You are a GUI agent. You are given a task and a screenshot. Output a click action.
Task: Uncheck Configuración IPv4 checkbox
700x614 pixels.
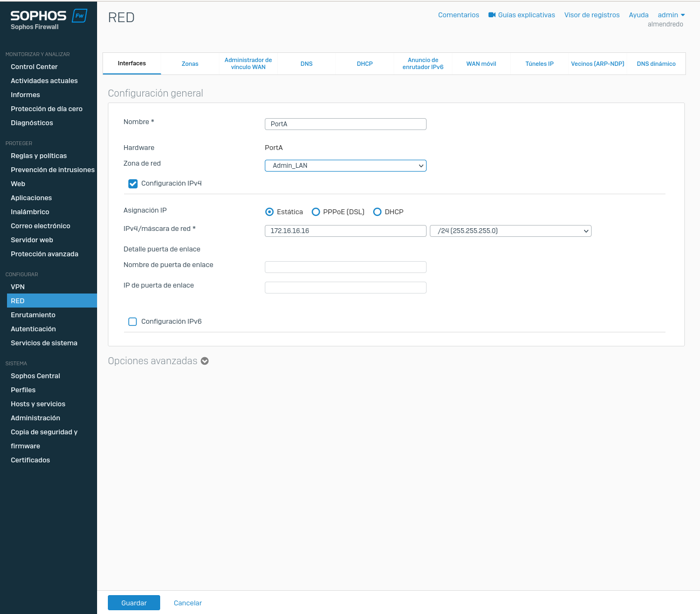[133, 184]
